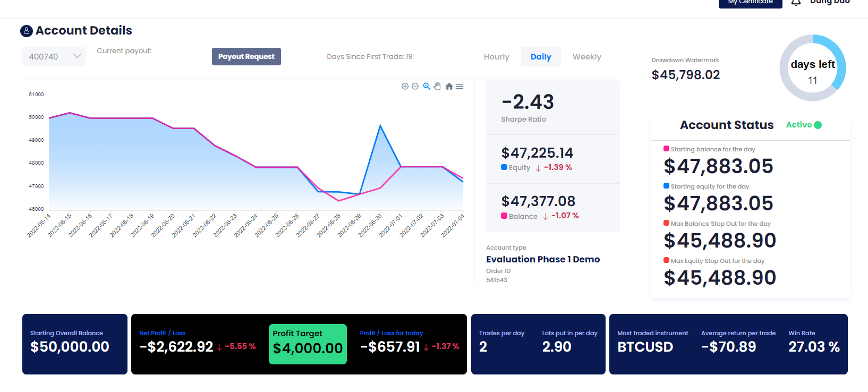This screenshot has height=392, width=868.
Task: Click the -1.39 % equity change
Action: (x=558, y=167)
